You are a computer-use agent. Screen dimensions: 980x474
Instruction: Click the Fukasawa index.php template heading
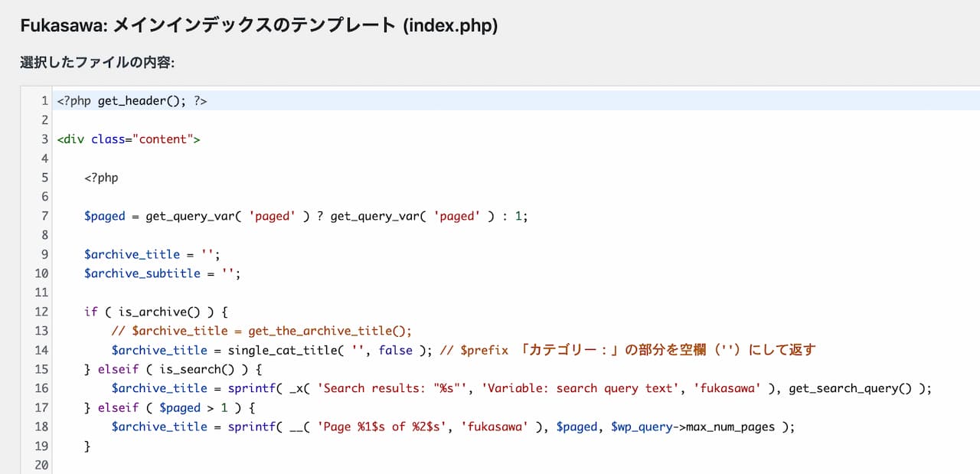tap(259, 26)
